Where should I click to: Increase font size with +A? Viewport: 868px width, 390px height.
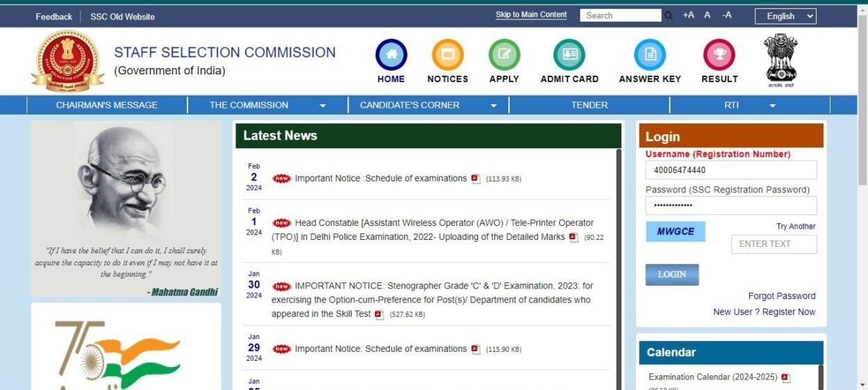point(688,15)
